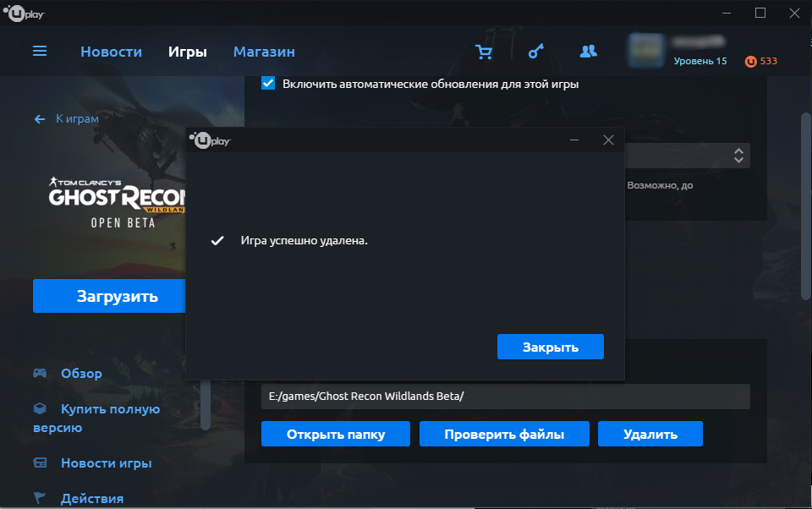Switch to the Игры tab
The height and width of the screenshot is (509, 812).
(x=188, y=52)
